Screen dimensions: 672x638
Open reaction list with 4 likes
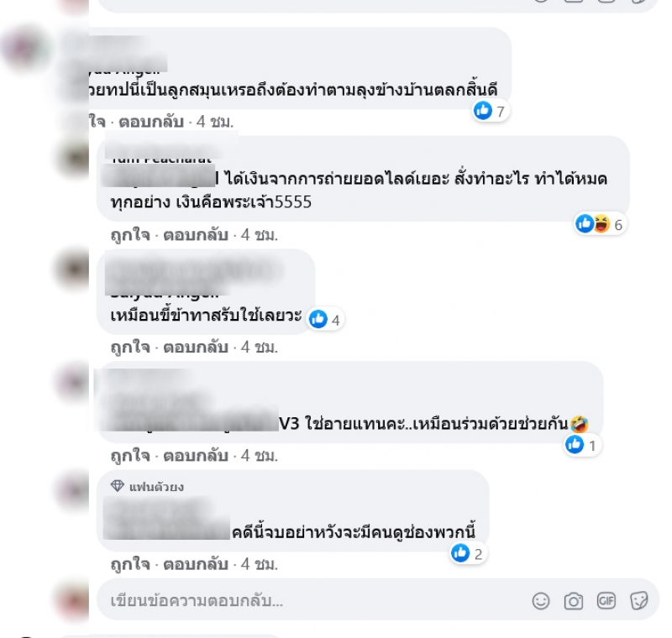coord(325,320)
